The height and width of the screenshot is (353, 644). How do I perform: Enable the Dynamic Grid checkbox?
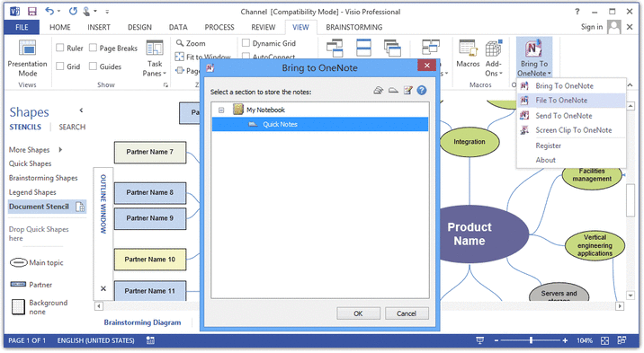pyautogui.click(x=246, y=42)
